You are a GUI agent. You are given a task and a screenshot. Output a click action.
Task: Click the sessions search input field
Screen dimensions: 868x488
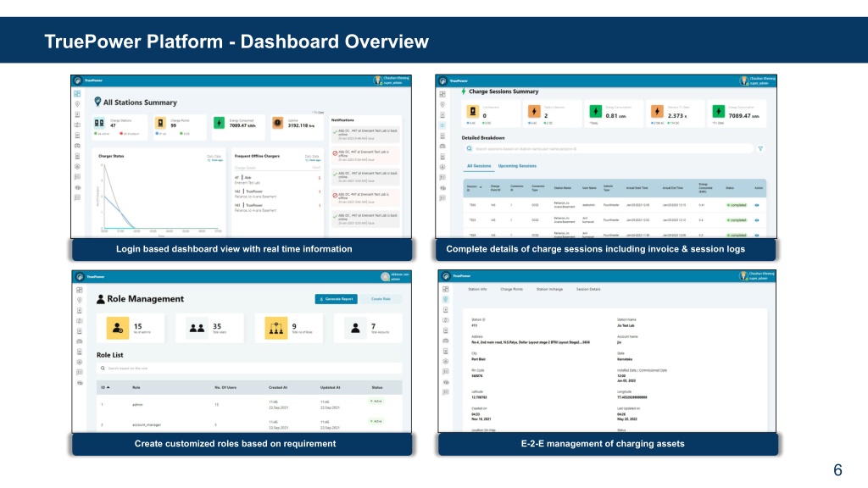click(609, 149)
